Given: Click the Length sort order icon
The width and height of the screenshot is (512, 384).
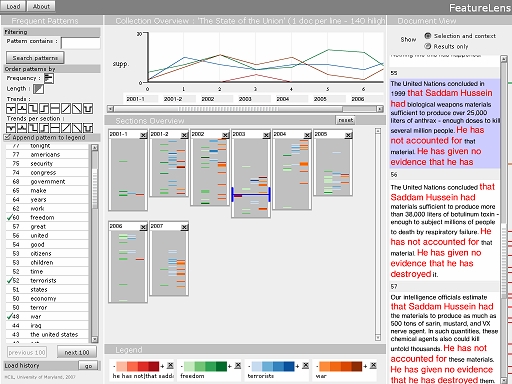Looking at the screenshot, I should [x=39, y=89].
